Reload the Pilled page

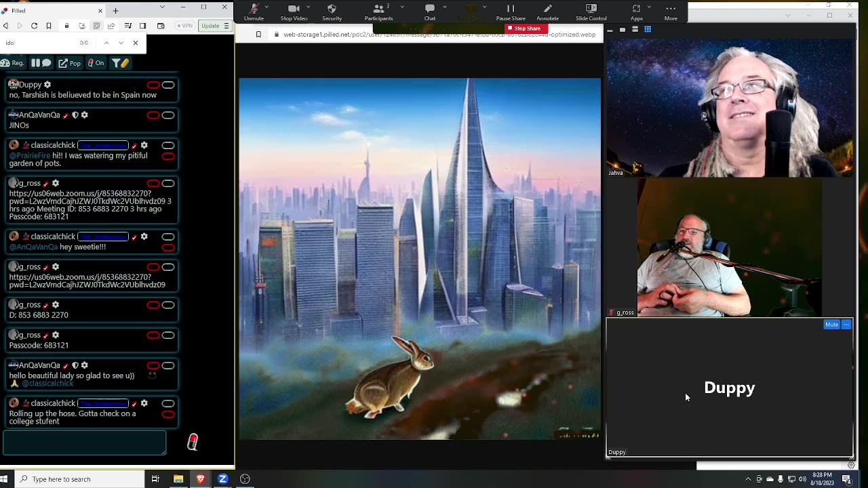(34, 26)
